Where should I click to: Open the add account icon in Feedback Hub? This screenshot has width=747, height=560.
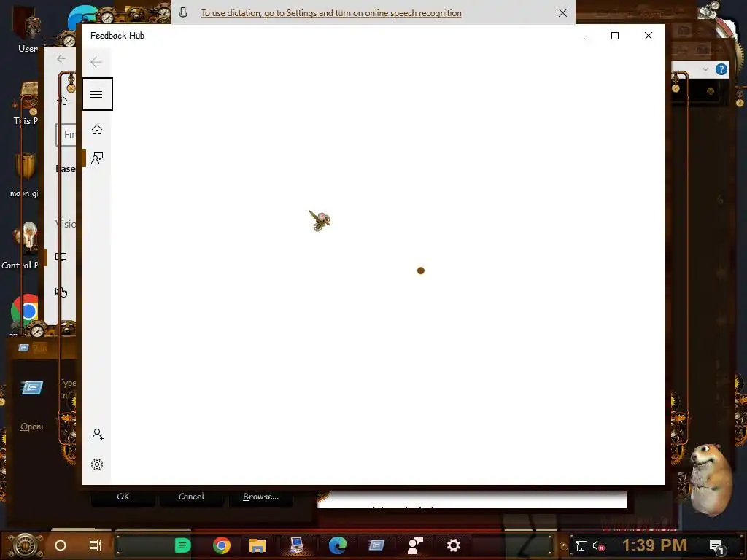[x=98, y=435]
